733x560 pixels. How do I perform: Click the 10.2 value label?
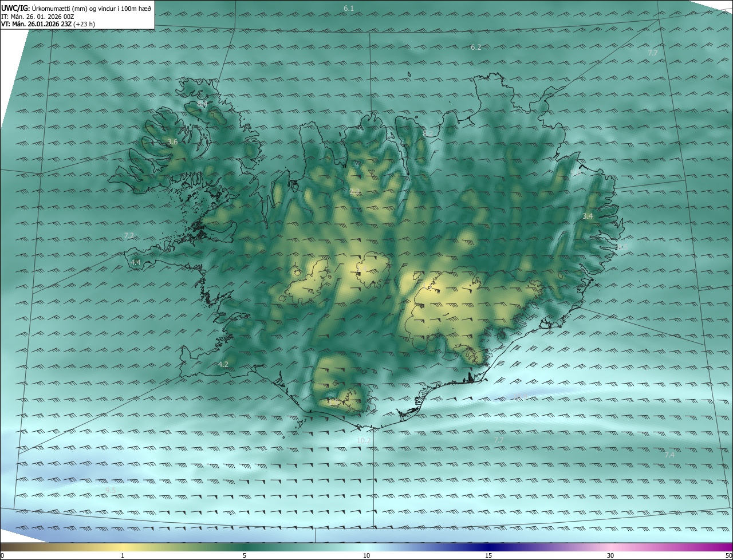(x=364, y=440)
